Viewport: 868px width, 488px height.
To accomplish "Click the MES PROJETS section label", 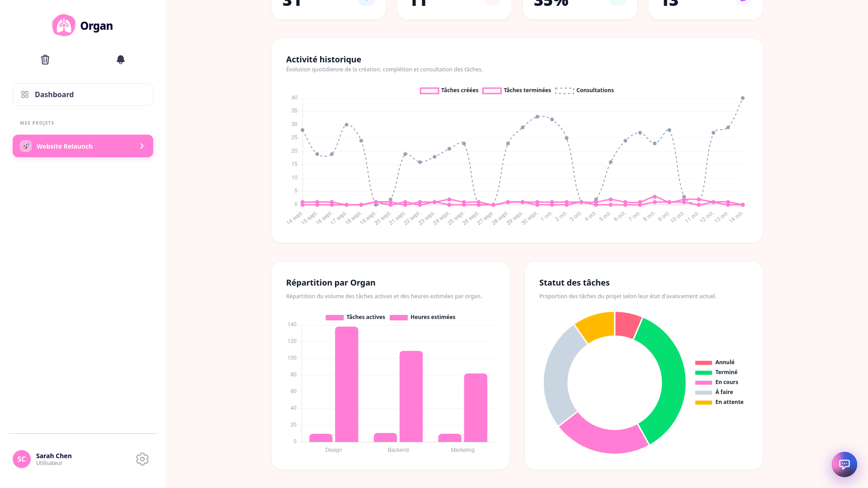I will tap(37, 123).
